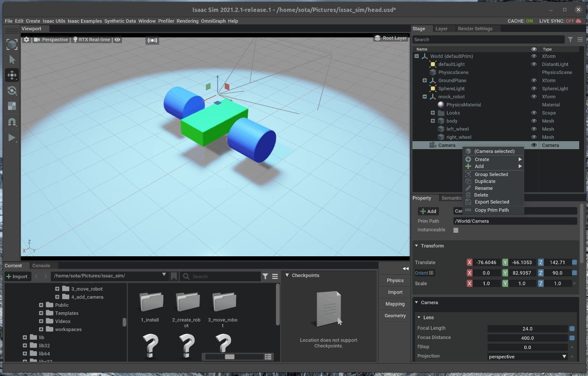Open viewport visibility eye menu
The image size is (588, 376).
pos(118,39)
